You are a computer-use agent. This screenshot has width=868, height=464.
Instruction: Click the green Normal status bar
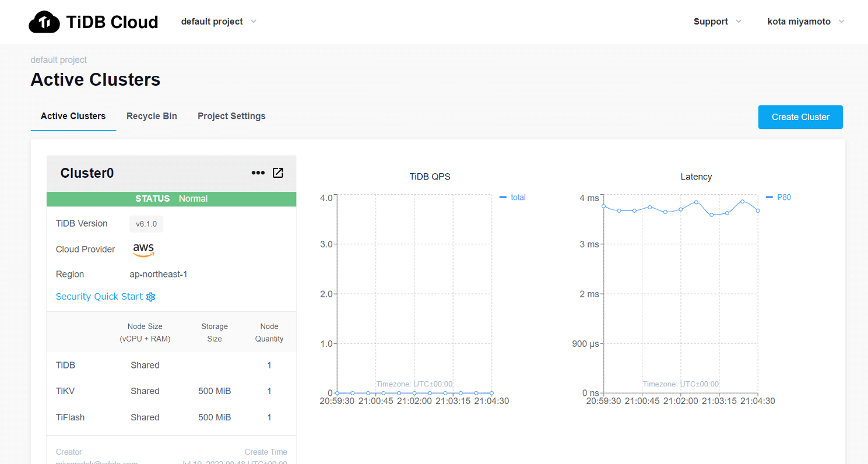click(x=171, y=199)
